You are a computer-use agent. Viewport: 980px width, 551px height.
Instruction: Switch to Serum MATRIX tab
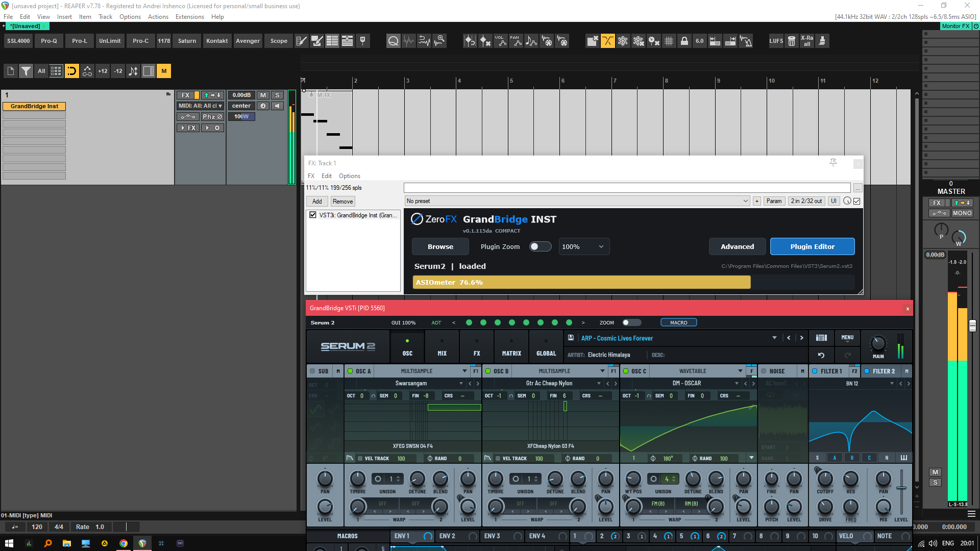[511, 345]
